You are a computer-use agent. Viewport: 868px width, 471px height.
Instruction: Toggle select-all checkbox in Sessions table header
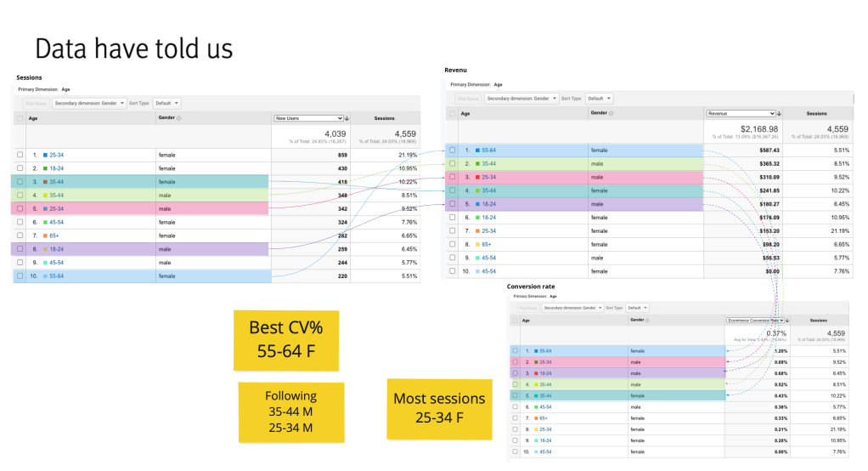pyautogui.click(x=20, y=118)
